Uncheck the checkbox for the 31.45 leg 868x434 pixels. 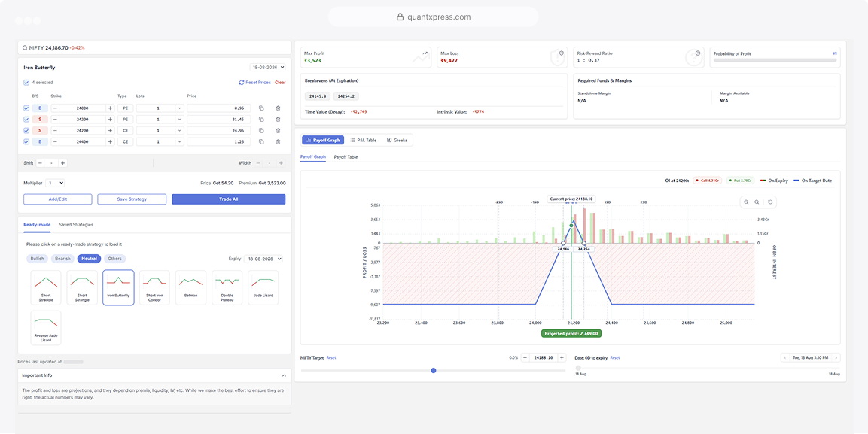[26, 120]
